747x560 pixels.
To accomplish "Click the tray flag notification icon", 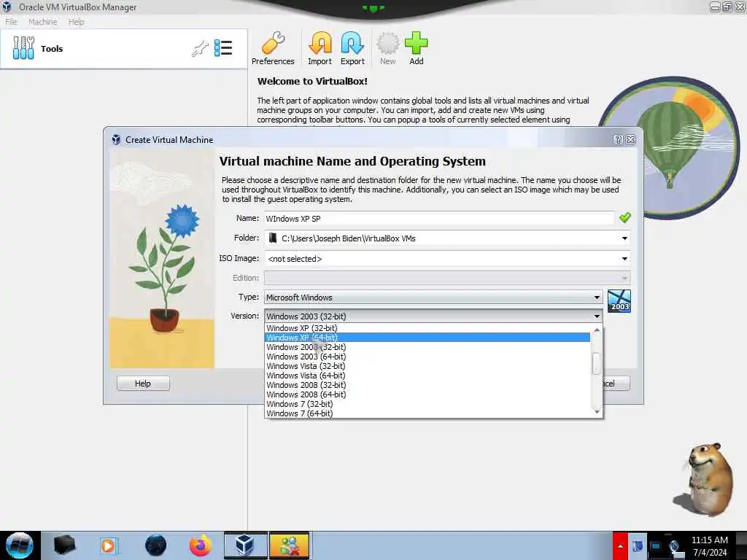I will tap(638, 546).
